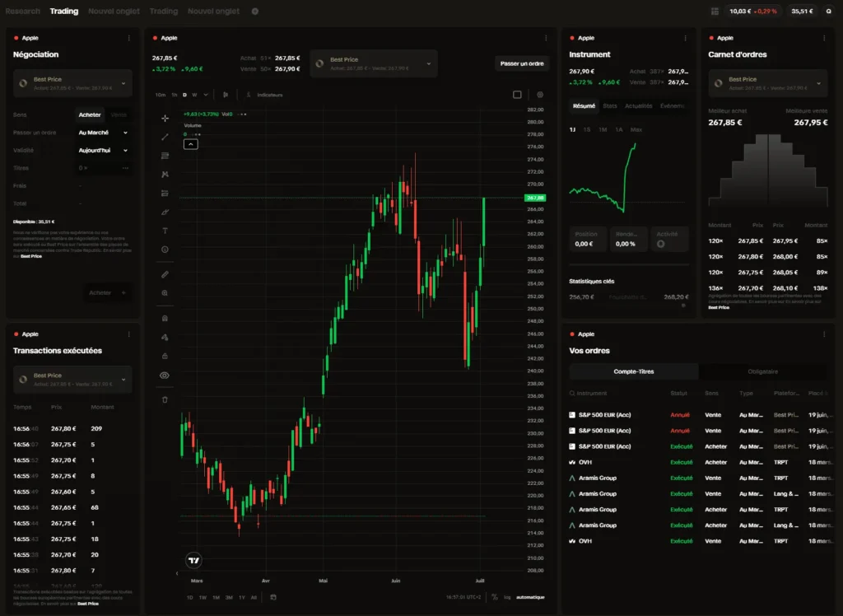
Task: Select the Obligataire account tab
Action: 762,371
